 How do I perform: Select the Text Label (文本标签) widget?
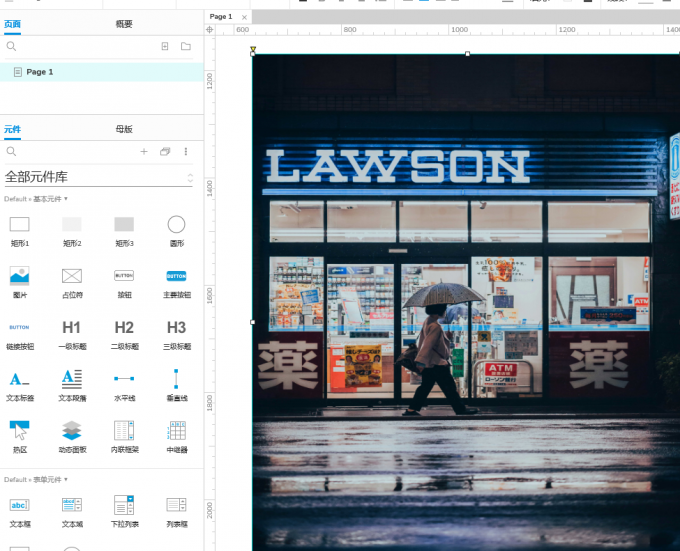click(20, 386)
